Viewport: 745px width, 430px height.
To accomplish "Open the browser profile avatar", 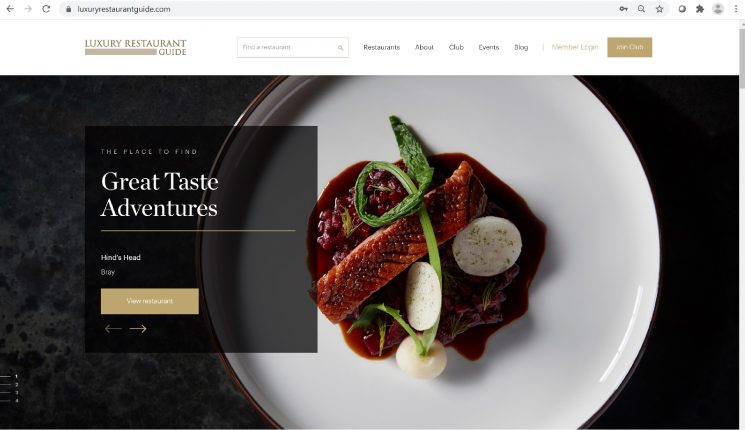I will tap(718, 9).
